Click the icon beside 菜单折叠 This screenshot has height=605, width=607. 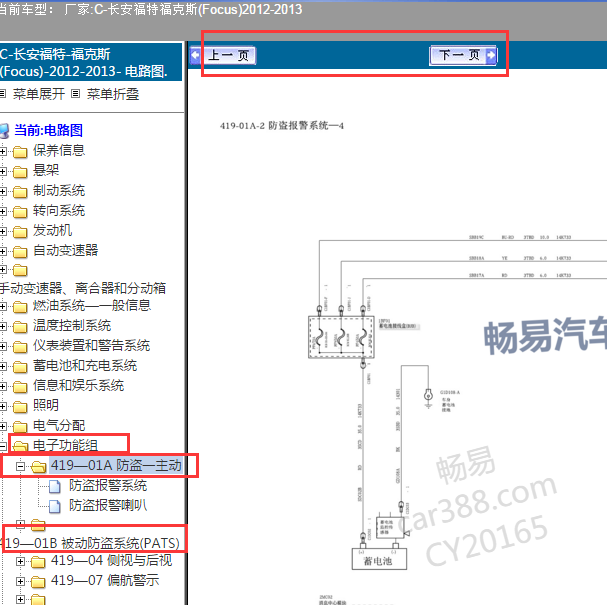pyautogui.click(x=76, y=94)
